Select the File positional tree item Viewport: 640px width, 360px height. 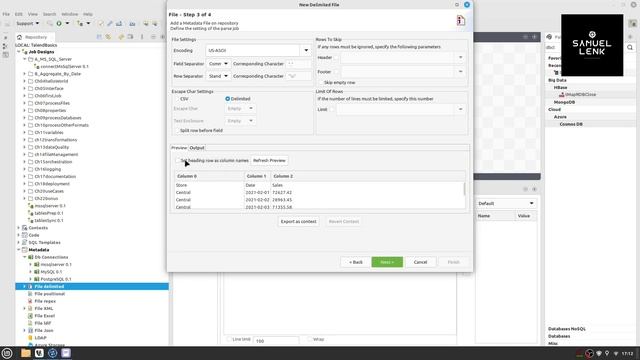(x=49, y=294)
